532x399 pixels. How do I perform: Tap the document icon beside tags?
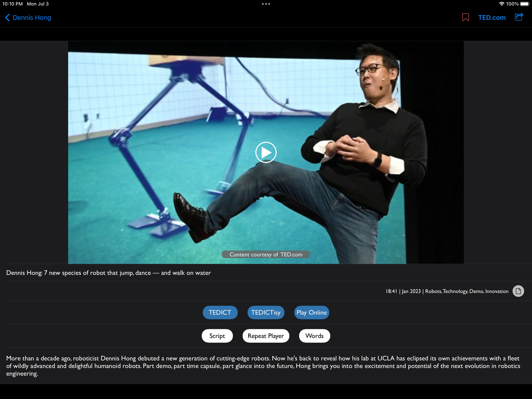(x=518, y=291)
